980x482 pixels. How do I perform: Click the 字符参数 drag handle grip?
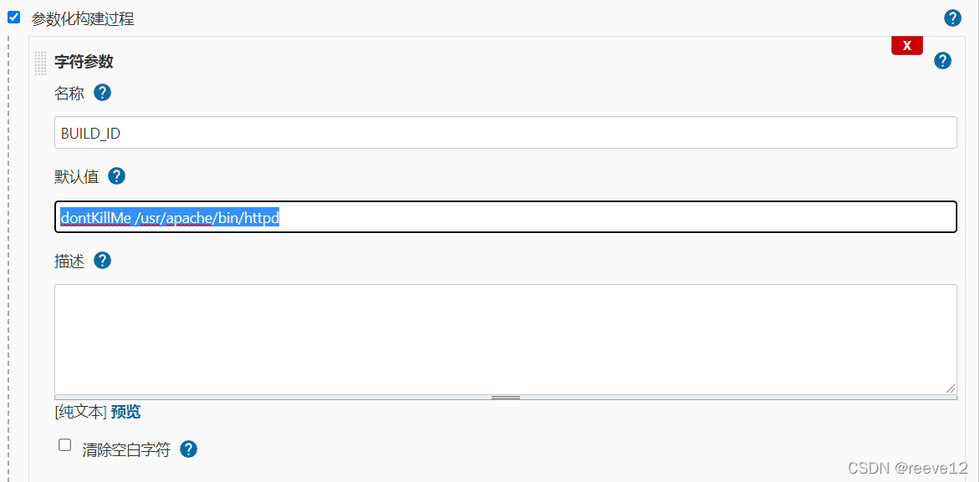(x=40, y=63)
